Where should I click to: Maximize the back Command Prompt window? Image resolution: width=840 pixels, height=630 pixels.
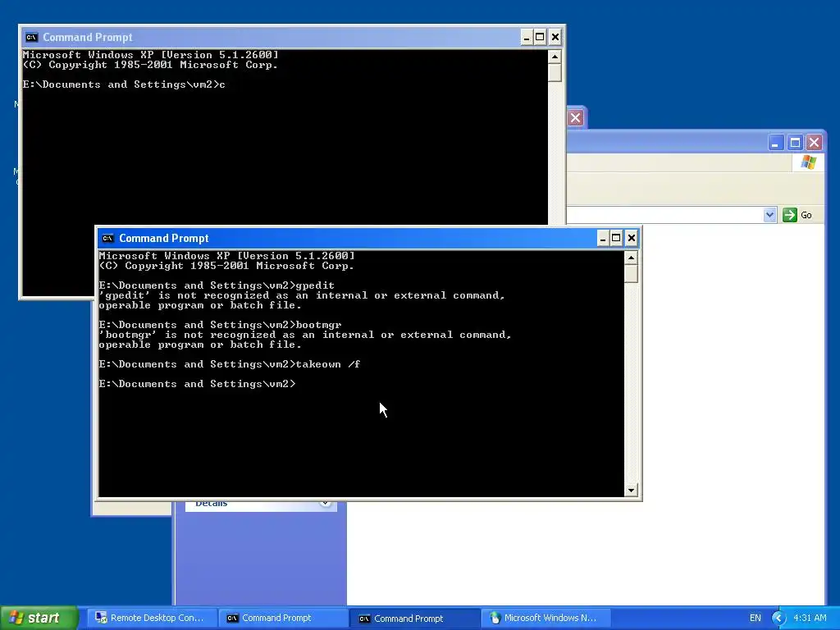click(x=541, y=38)
